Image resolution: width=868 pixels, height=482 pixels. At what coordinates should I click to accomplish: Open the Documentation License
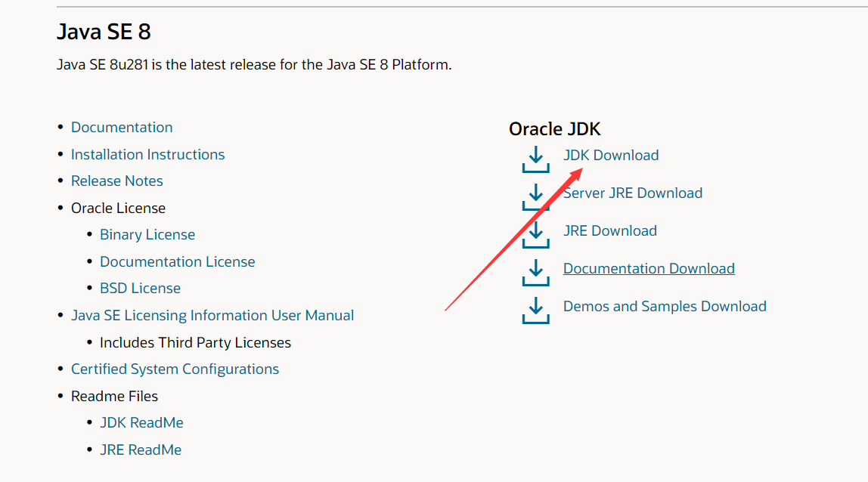click(x=177, y=261)
